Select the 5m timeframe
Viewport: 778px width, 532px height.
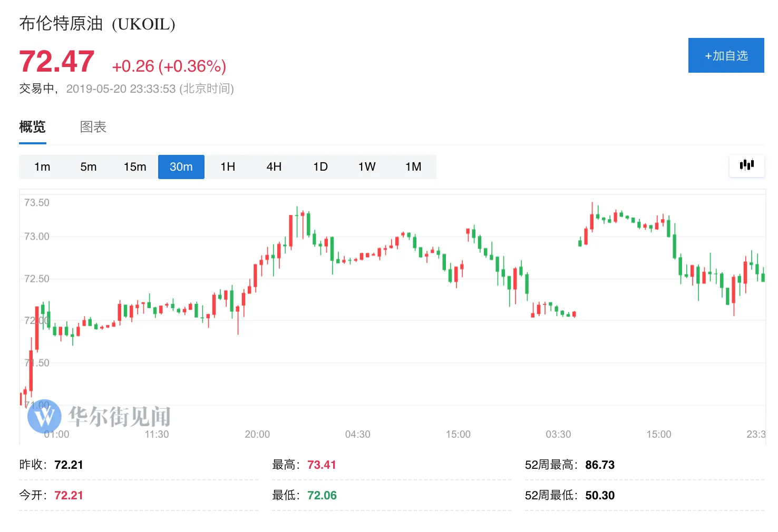point(89,167)
